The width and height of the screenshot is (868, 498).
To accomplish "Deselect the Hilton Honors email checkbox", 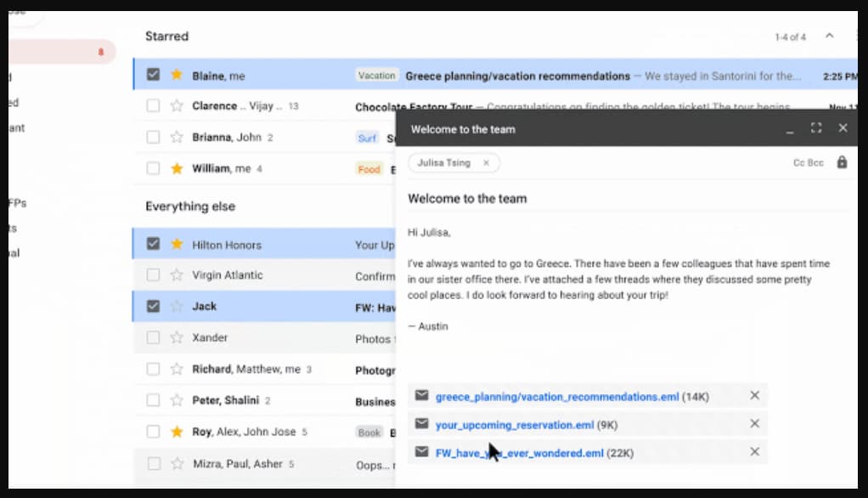I will click(153, 244).
